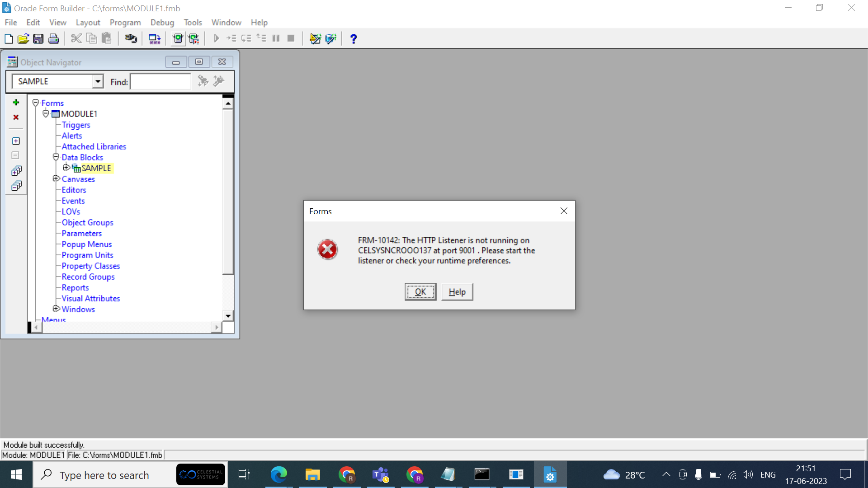Screen dimensions: 868x488
Task: Close the Forms error dialog
Action: pyautogui.click(x=564, y=211)
